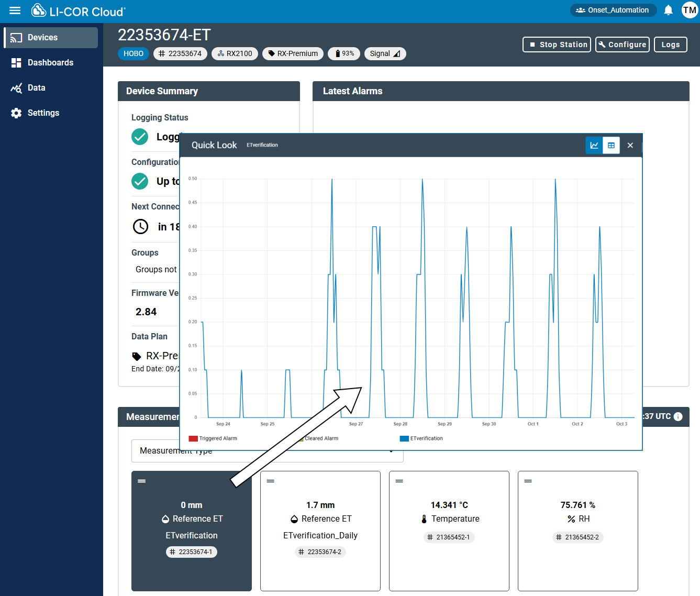Click drag handle on Temperature card
The width and height of the screenshot is (700, 596).
coord(399,481)
